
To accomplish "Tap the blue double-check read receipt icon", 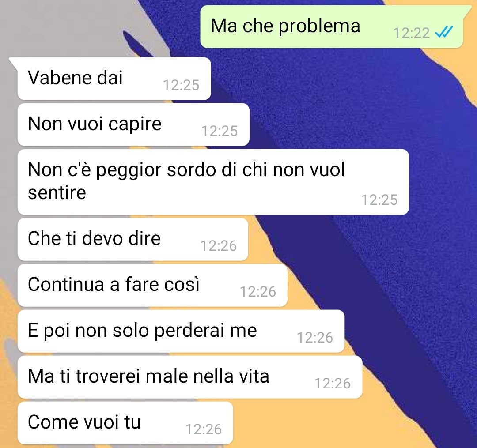I will (444, 32).
